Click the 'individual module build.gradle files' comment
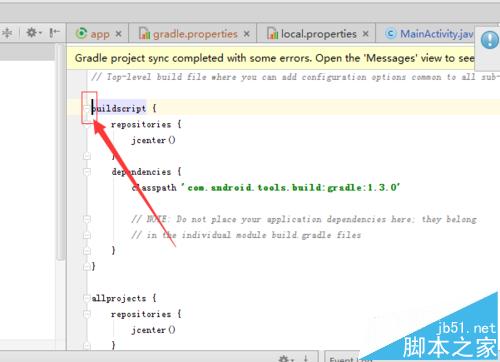 click(x=246, y=235)
